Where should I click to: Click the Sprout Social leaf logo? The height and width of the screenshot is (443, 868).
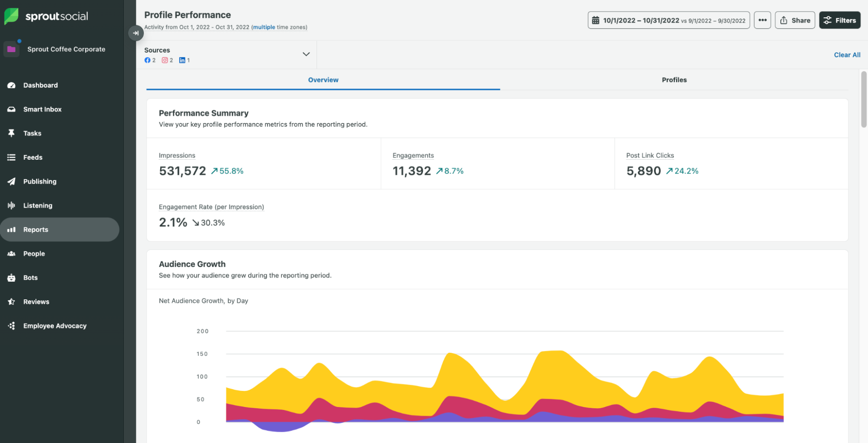point(12,16)
